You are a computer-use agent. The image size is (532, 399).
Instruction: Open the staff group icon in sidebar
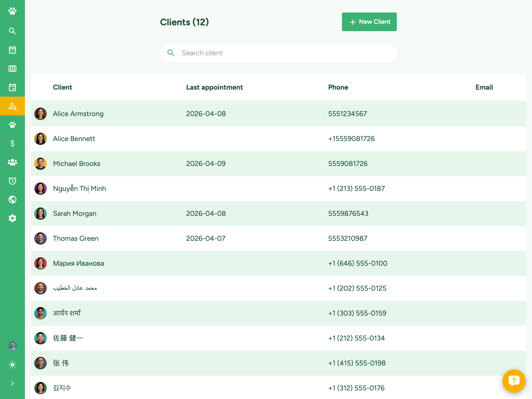pos(12,162)
